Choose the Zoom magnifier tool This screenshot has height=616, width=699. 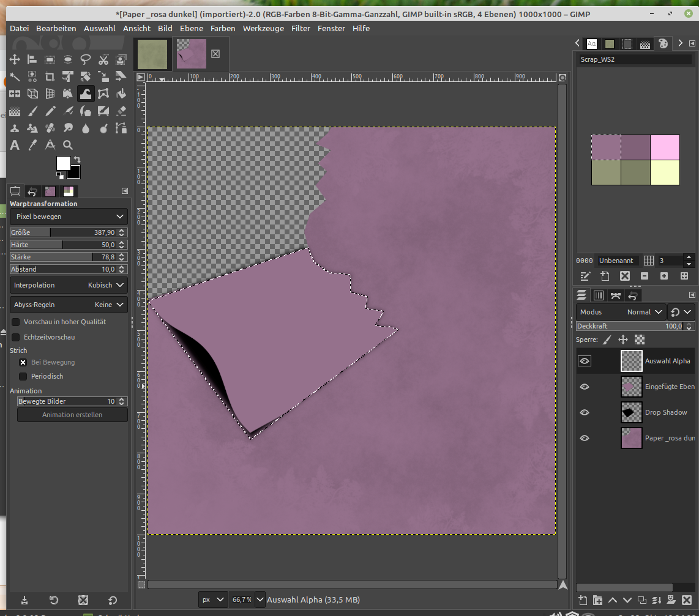pos(68,145)
